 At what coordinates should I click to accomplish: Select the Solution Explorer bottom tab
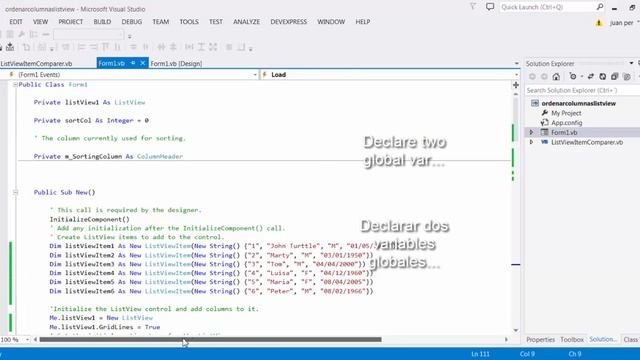(x=603, y=340)
